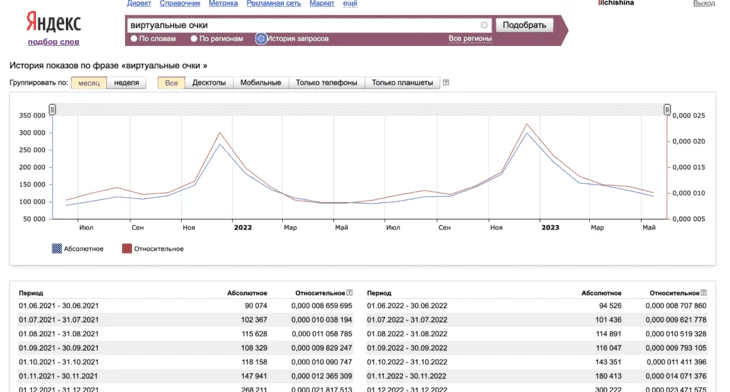Open the ещё menu in top navigation

[x=350, y=3]
